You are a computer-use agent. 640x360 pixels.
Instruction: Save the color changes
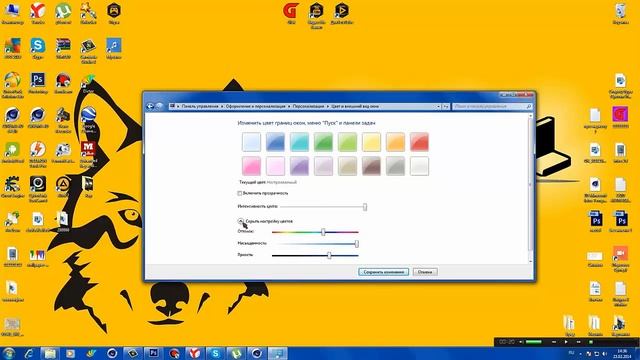click(x=383, y=272)
